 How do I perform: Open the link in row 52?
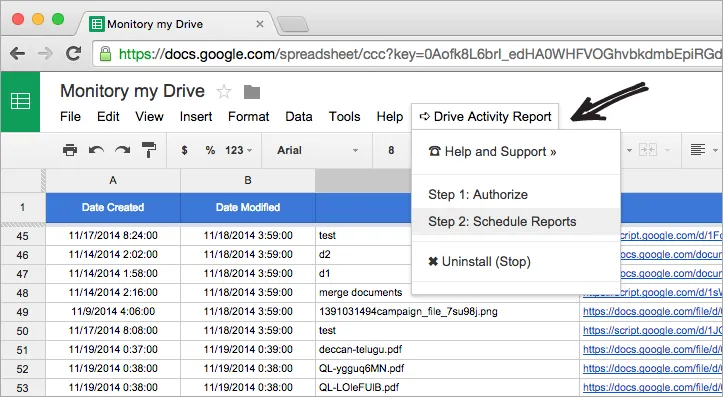coord(652,368)
